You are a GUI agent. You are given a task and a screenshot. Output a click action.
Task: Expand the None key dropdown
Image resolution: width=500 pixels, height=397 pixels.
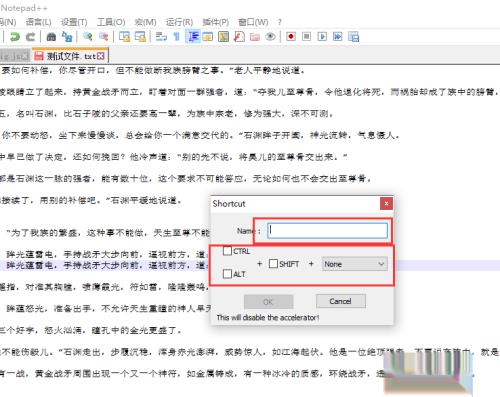click(x=354, y=264)
